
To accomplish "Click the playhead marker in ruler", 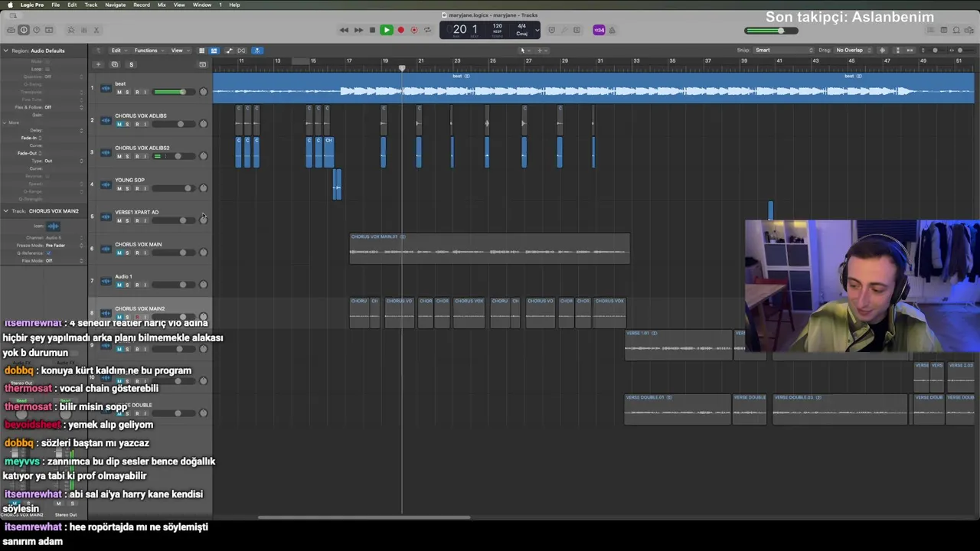I will (x=402, y=69).
